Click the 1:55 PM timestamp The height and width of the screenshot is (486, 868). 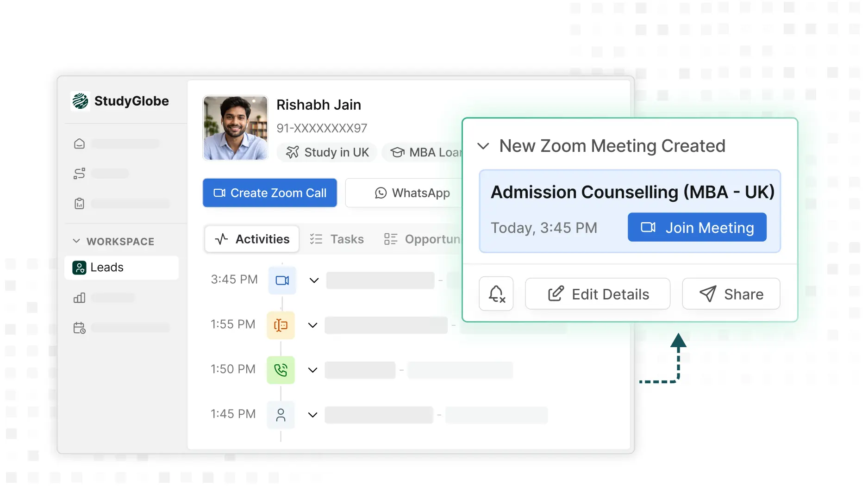point(233,324)
